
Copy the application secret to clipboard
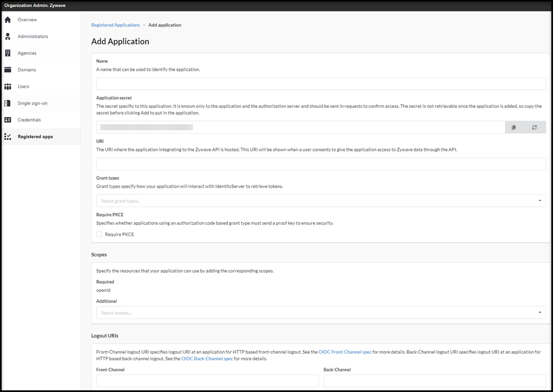(x=514, y=126)
